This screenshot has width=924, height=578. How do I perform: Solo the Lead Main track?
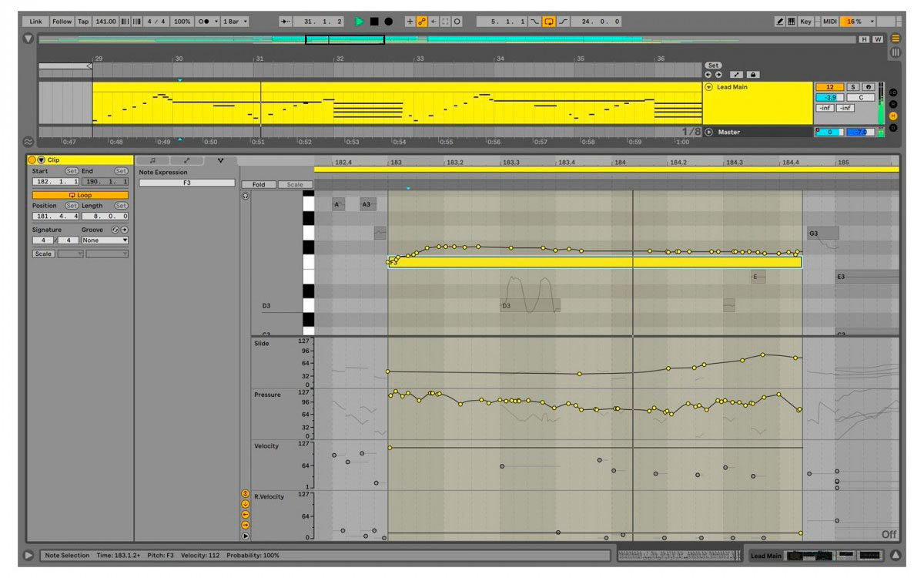click(x=853, y=87)
